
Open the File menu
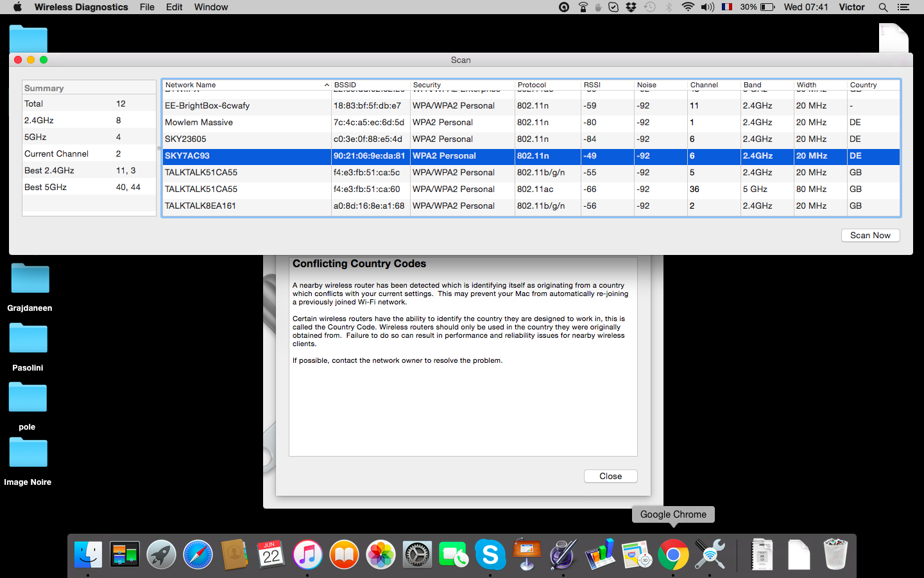click(x=147, y=7)
